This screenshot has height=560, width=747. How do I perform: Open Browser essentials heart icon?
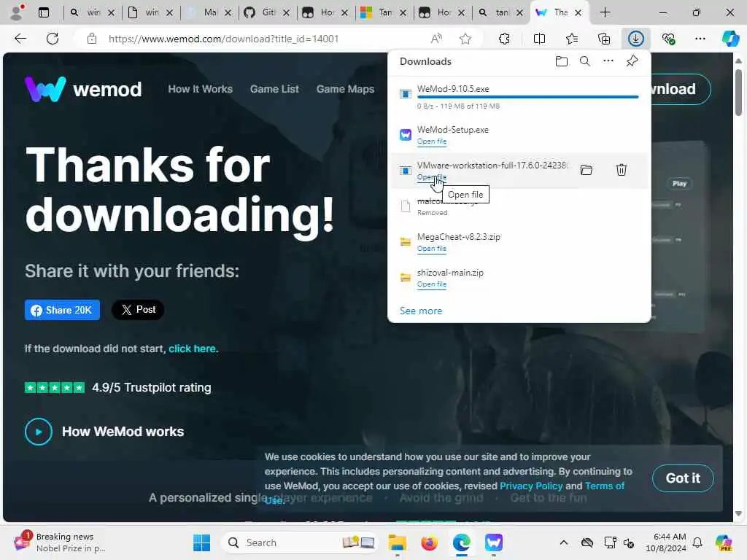668,39
